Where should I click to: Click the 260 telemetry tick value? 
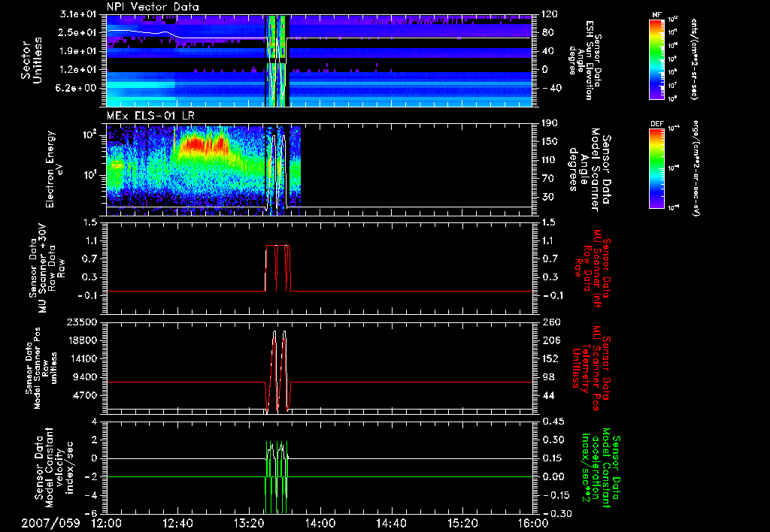(550, 322)
